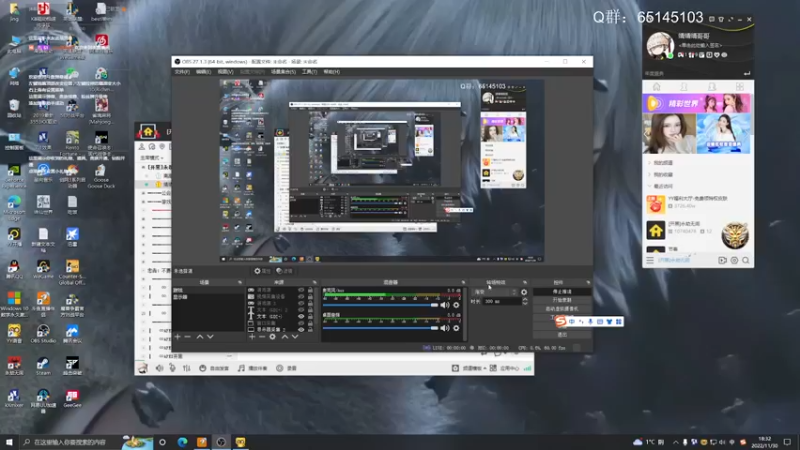
Task: Open source properties gear under sources list
Action: point(272,337)
